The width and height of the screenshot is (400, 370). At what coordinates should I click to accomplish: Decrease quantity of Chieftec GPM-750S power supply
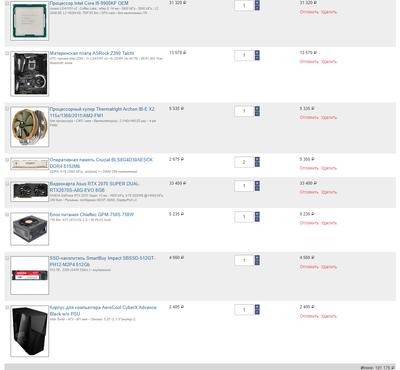257,219
